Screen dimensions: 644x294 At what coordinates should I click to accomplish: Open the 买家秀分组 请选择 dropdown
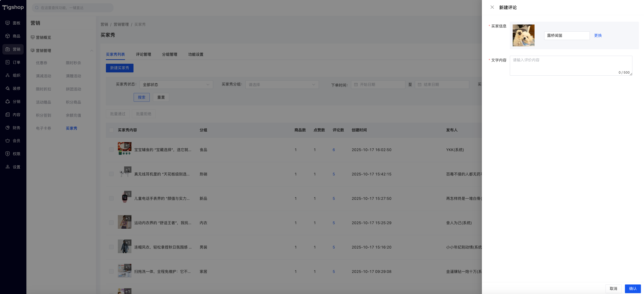(282, 84)
